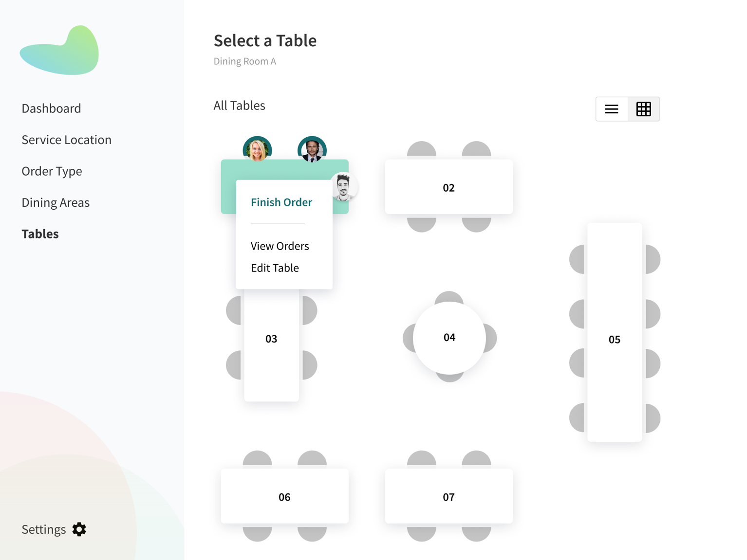The image size is (747, 560).
Task: Click the Settings gear icon
Action: [79, 529]
